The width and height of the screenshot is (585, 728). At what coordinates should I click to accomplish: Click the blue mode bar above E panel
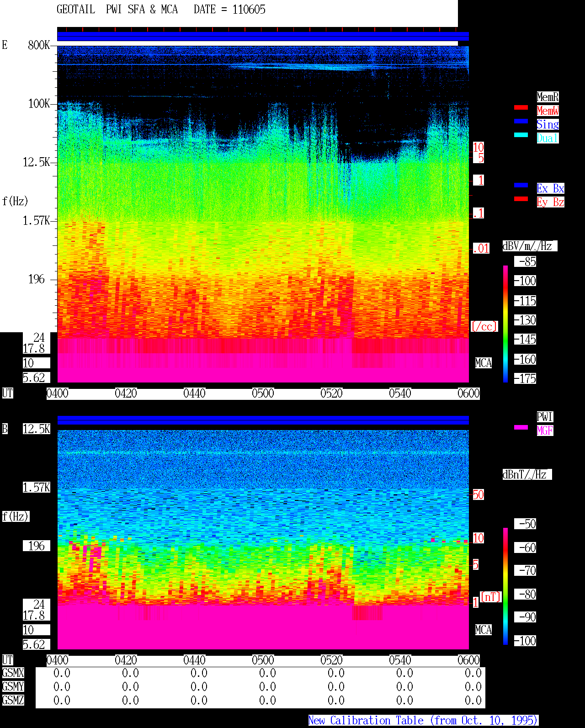point(263,37)
